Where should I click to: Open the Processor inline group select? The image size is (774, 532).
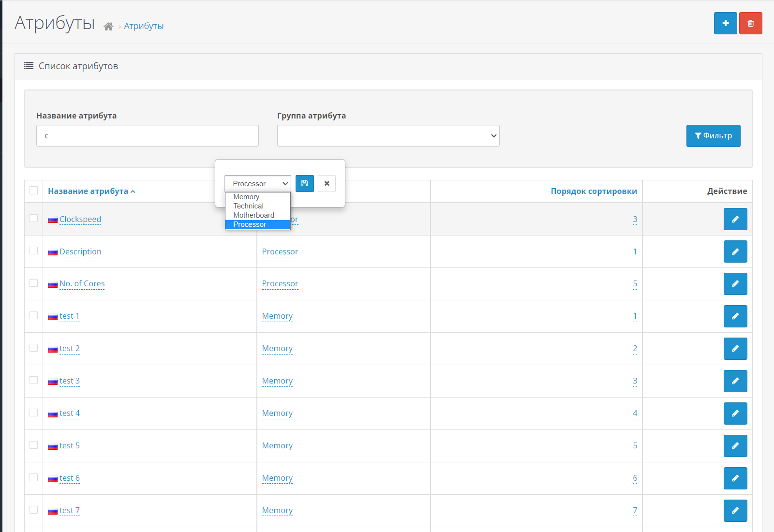257,183
